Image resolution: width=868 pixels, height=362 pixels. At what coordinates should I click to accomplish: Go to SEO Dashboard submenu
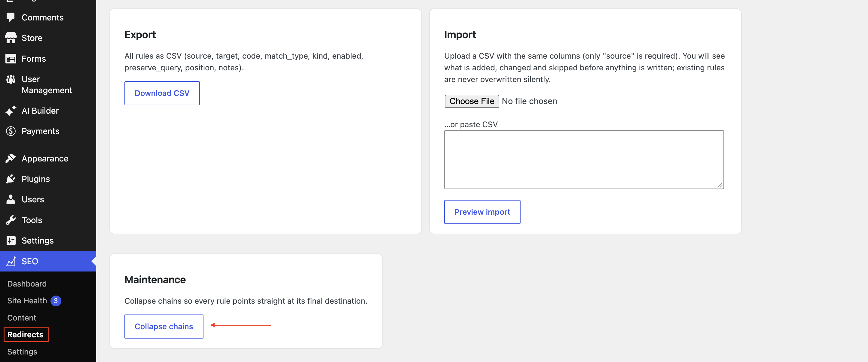[x=27, y=284]
